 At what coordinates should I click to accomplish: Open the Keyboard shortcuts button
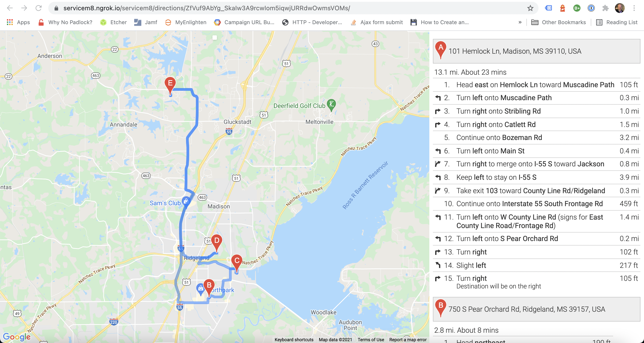[x=294, y=339]
